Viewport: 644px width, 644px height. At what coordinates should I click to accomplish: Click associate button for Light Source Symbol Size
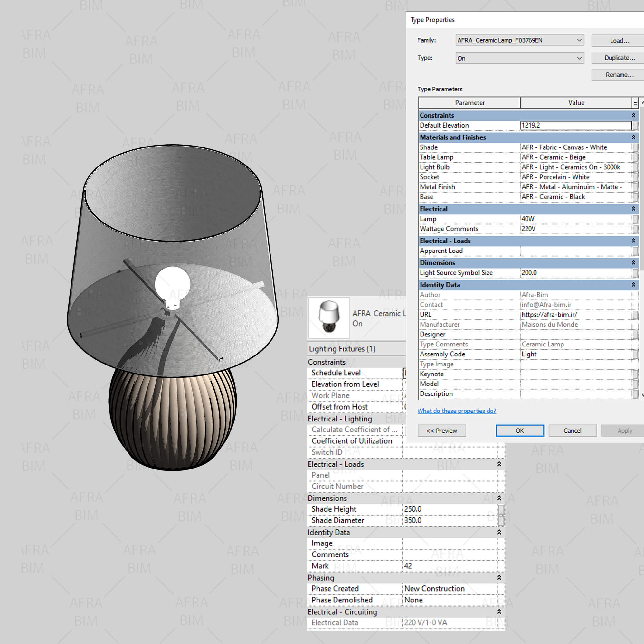pos(635,273)
